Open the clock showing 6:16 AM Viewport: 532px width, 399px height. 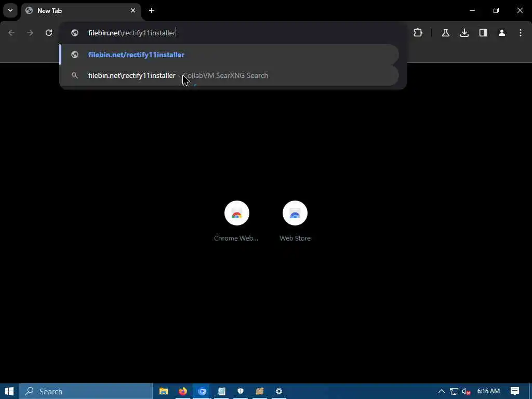point(488,391)
